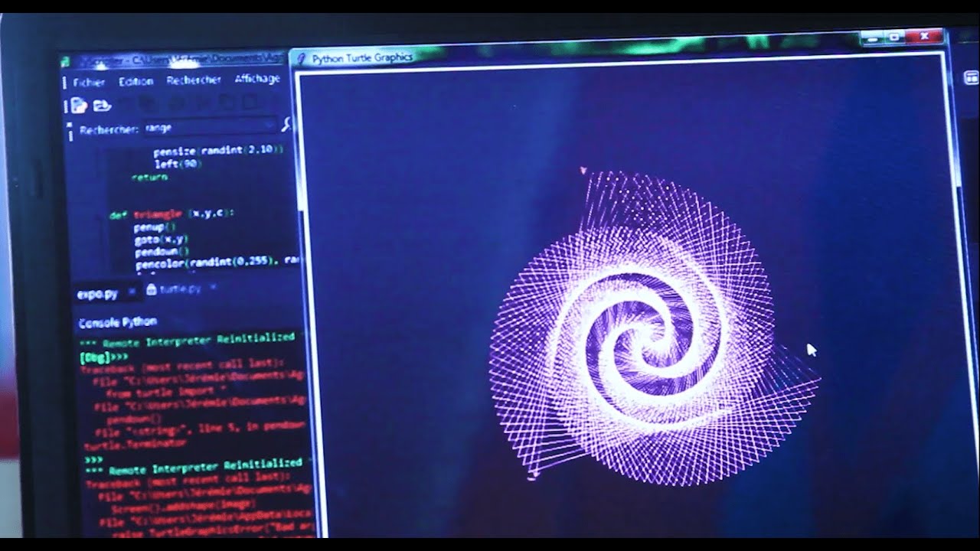Maximize the Python Turtle Graphics window

(x=894, y=36)
